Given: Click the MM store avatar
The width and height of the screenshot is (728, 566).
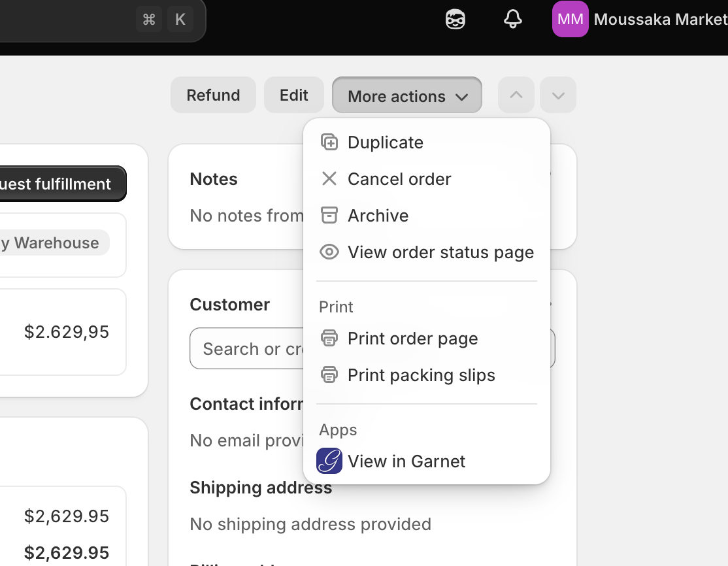Looking at the screenshot, I should (x=570, y=20).
